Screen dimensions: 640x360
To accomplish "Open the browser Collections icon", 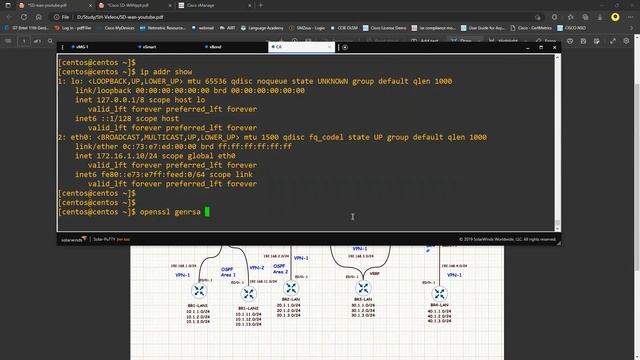I will (585, 17).
